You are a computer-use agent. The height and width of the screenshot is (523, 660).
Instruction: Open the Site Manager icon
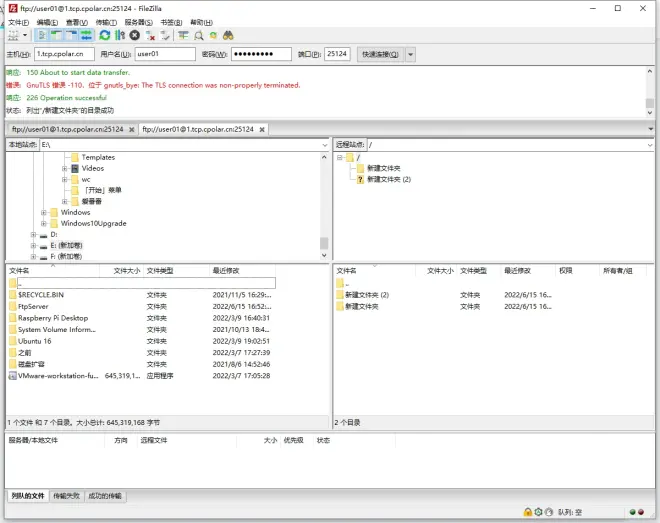[13, 36]
